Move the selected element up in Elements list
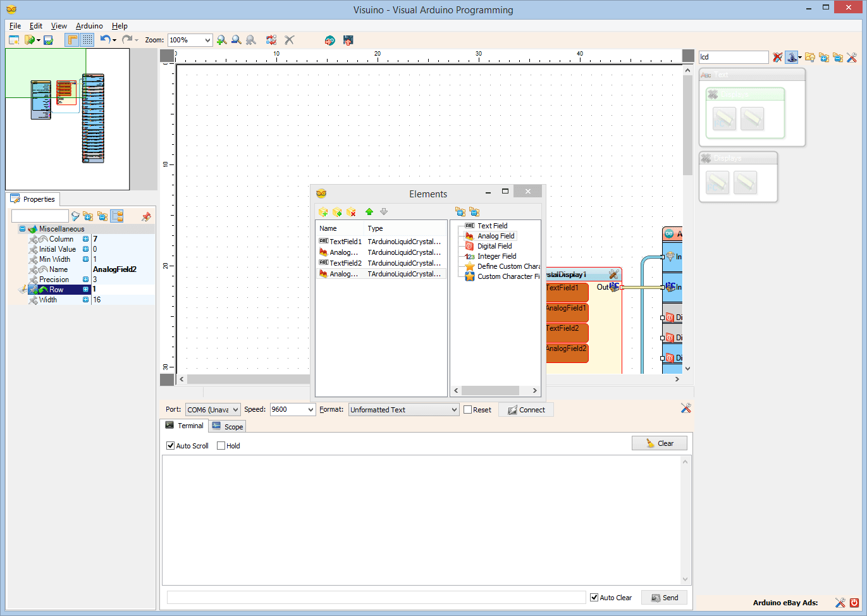This screenshot has height=616, width=867. pos(370,211)
